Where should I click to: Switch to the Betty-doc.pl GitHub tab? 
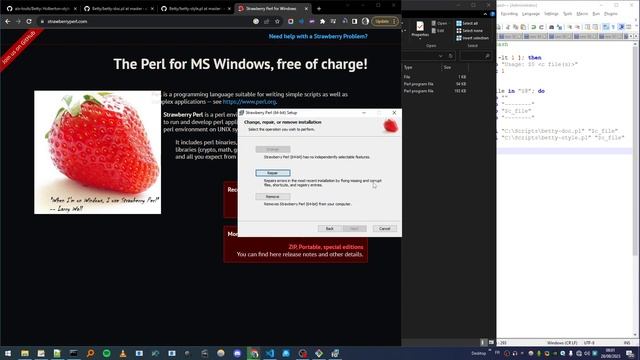pyautogui.click(x=119, y=9)
